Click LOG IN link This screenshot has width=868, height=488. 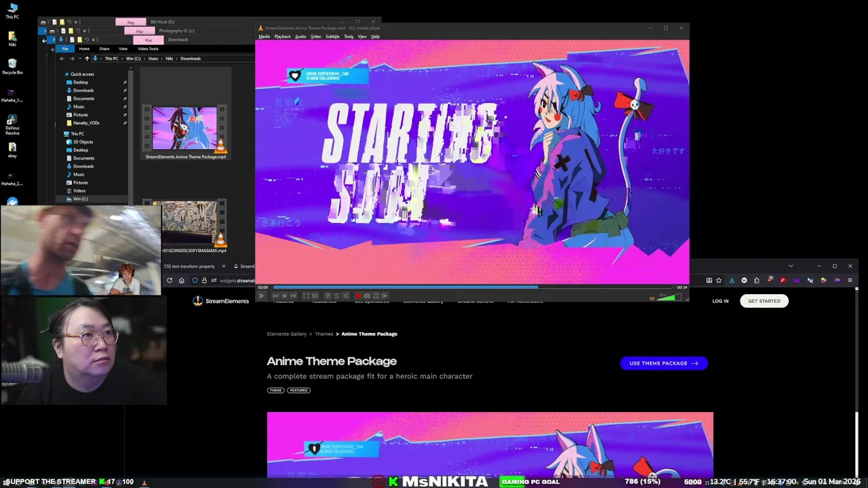(720, 301)
